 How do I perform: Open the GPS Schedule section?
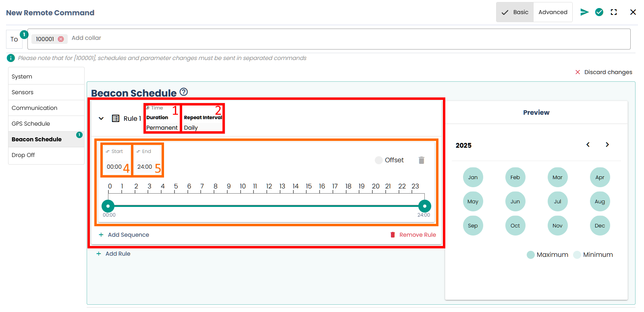tap(31, 124)
